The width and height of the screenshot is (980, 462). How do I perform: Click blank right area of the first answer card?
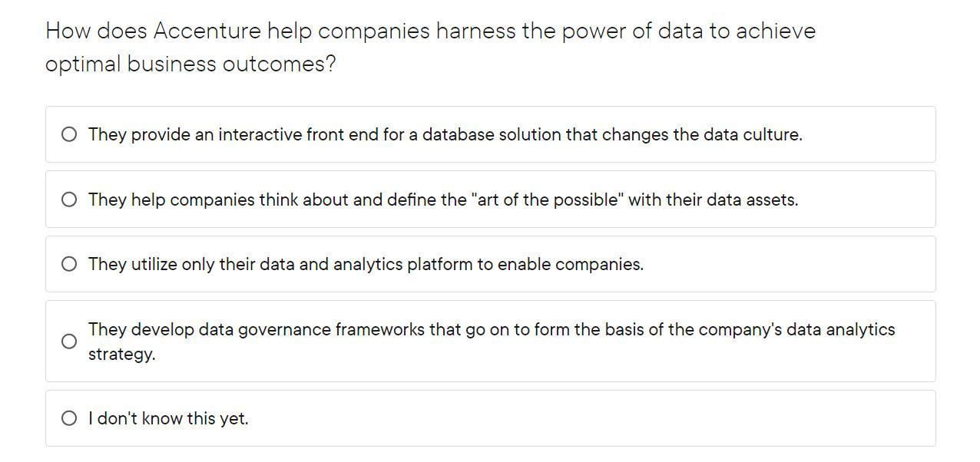point(868,135)
